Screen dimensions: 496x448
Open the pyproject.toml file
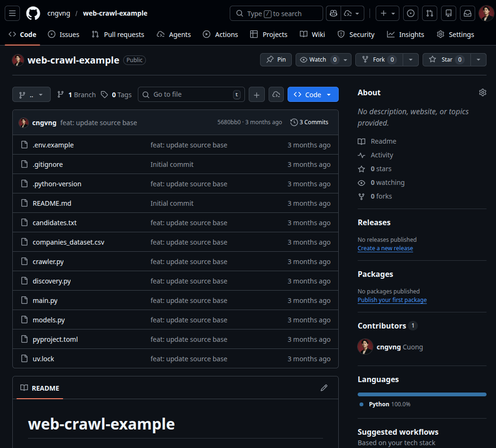pos(55,339)
